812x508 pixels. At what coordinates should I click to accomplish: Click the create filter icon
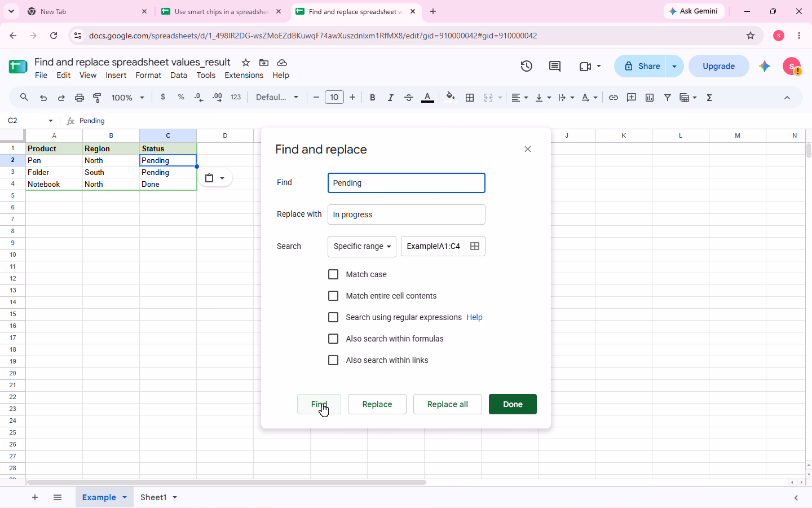click(668, 98)
